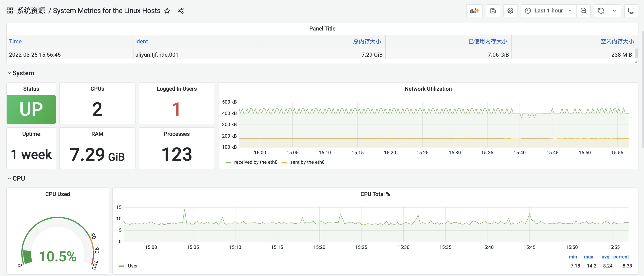This screenshot has height=276, width=644.
Task: Refresh the dashboard
Action: point(601,11)
